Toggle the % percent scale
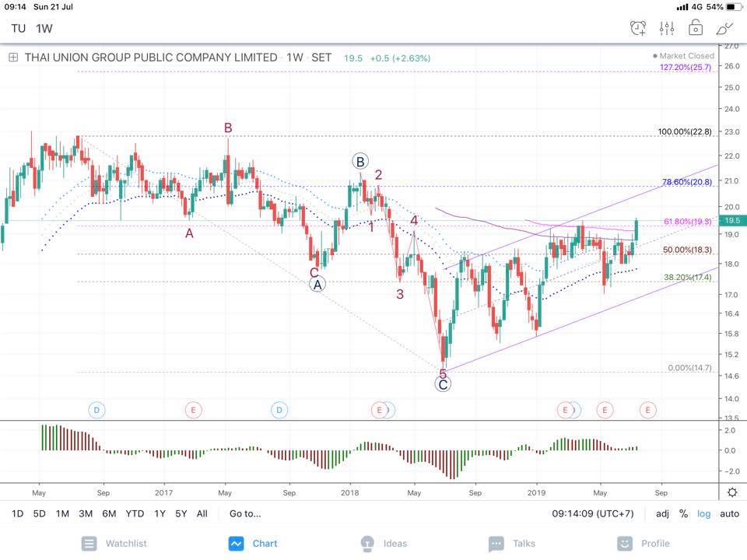This screenshot has width=747, height=560. click(x=683, y=513)
